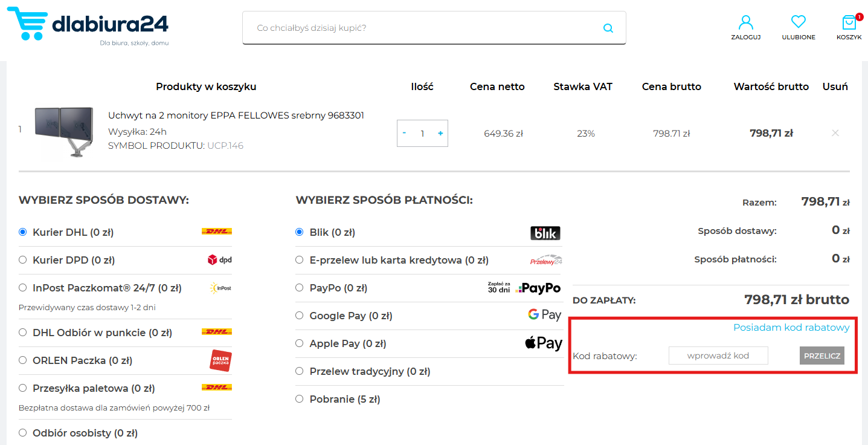Select Google Pay payment option
The image size is (868, 445).
coord(300,316)
